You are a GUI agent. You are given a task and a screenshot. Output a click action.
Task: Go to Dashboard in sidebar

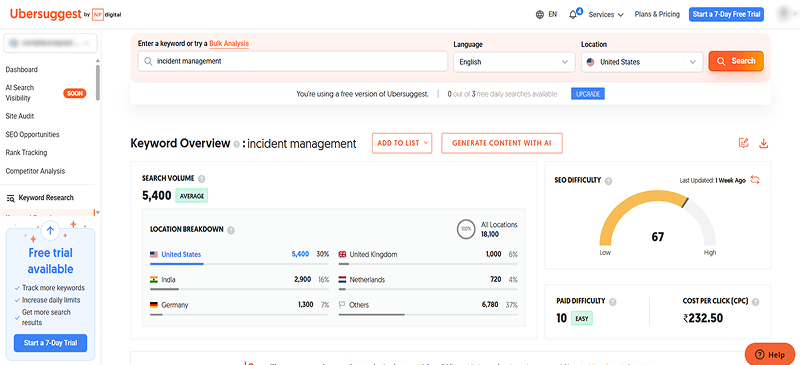(x=21, y=70)
